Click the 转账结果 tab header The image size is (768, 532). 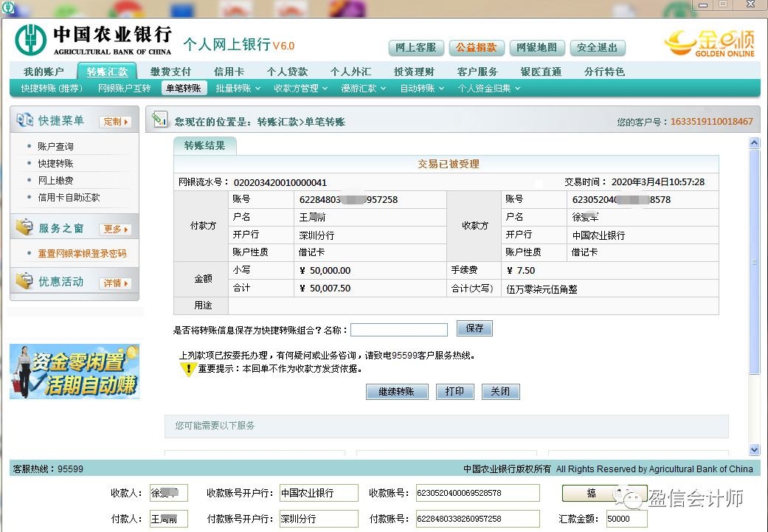pos(205,145)
